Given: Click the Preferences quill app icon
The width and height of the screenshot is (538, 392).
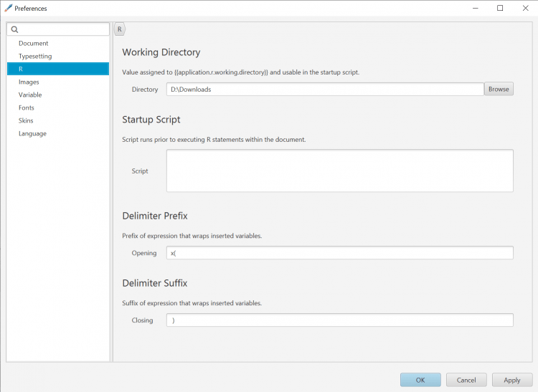Looking at the screenshot, I should tap(8, 8).
